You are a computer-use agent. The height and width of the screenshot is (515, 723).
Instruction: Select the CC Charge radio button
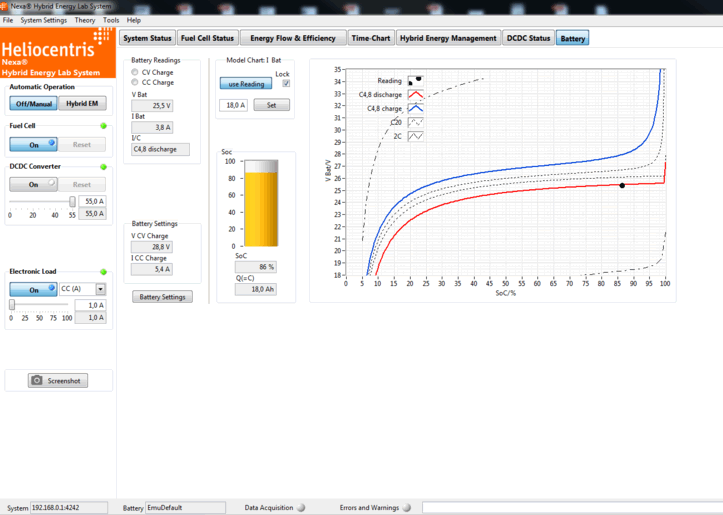136,83
